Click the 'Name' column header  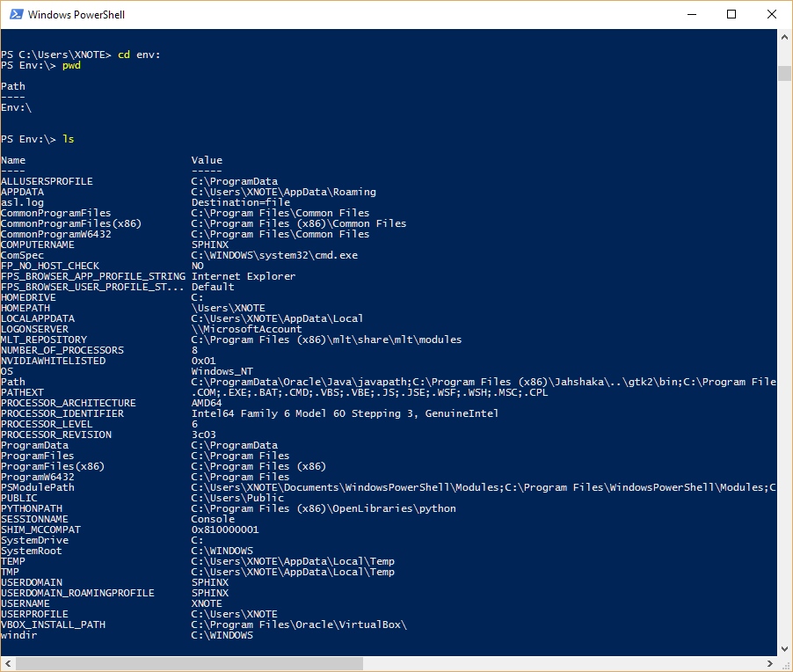click(x=13, y=160)
